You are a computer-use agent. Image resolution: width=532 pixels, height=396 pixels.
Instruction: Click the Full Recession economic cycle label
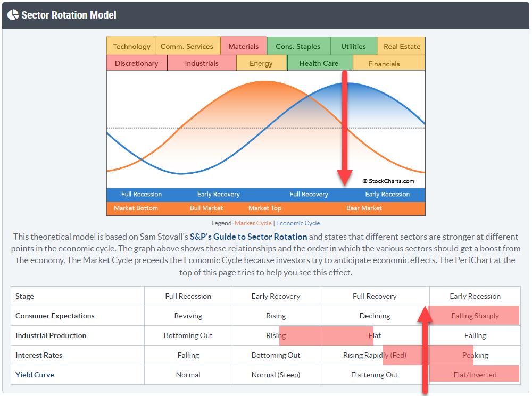[142, 194]
